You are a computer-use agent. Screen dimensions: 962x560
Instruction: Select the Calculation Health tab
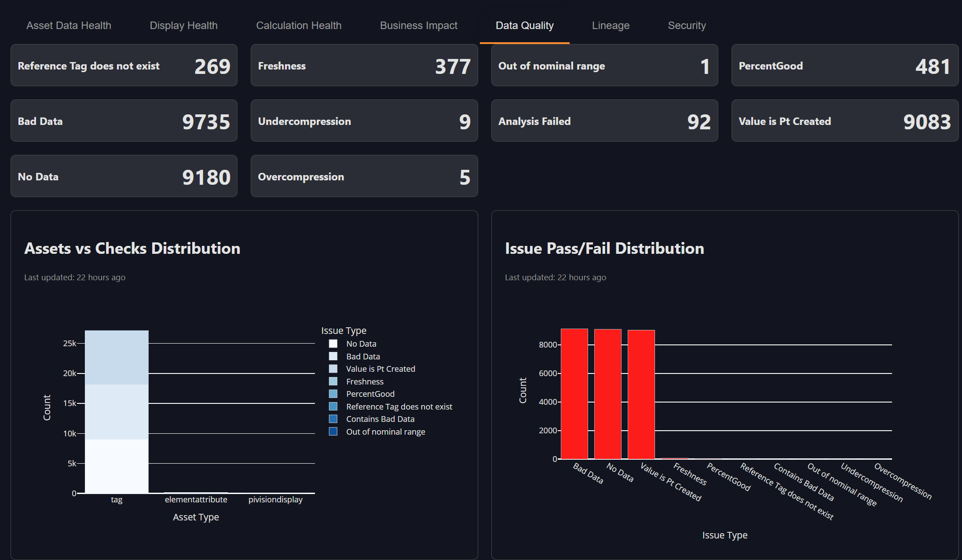tap(299, 25)
